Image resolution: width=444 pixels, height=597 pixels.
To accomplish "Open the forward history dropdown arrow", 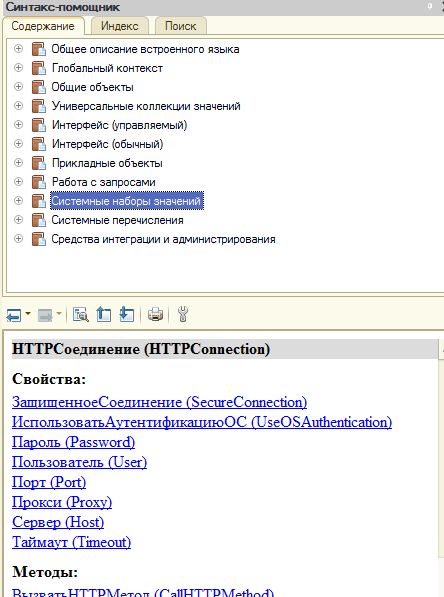I will [x=59, y=314].
